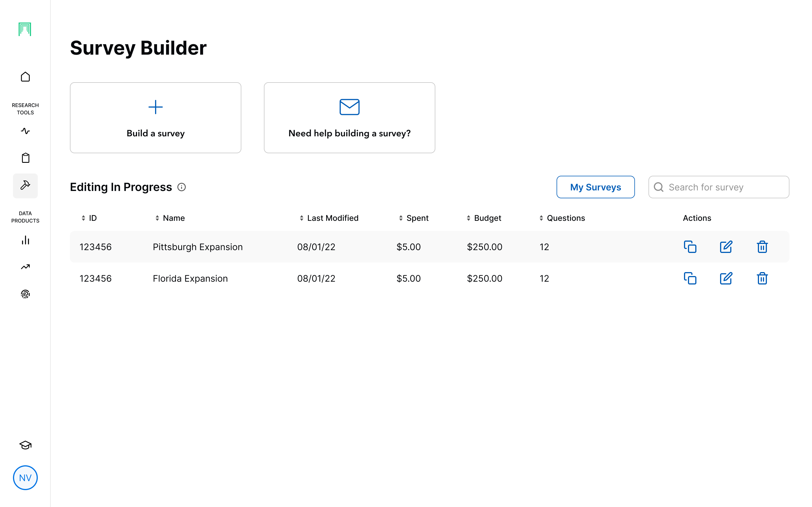Open Need help building a survey card

pos(349,118)
